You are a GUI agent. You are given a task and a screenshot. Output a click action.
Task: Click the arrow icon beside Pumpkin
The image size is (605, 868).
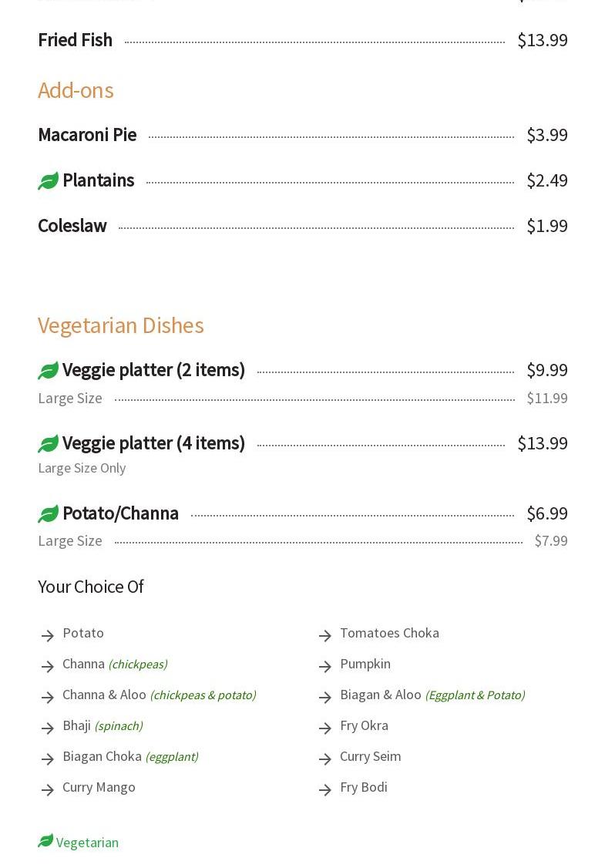pyautogui.click(x=325, y=666)
